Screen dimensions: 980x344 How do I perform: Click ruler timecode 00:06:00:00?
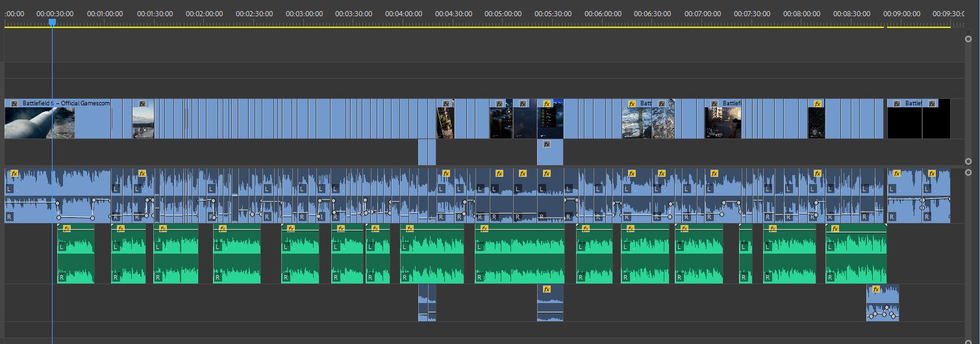603,14
